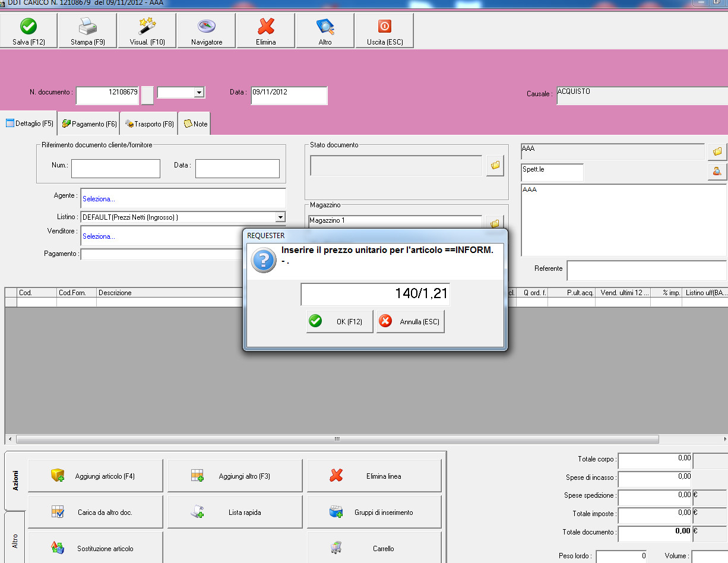
Task: Click Aggiungi altro (F3) button
Action: (235, 476)
